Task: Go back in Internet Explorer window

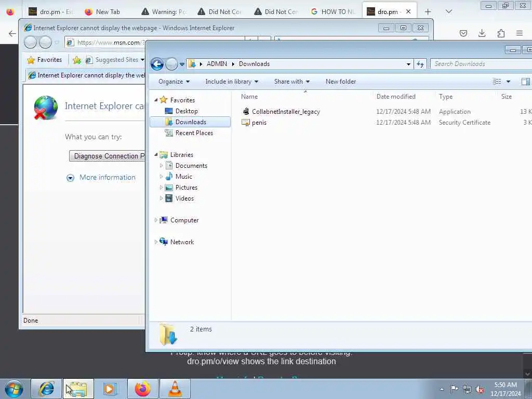Action: (x=30, y=43)
